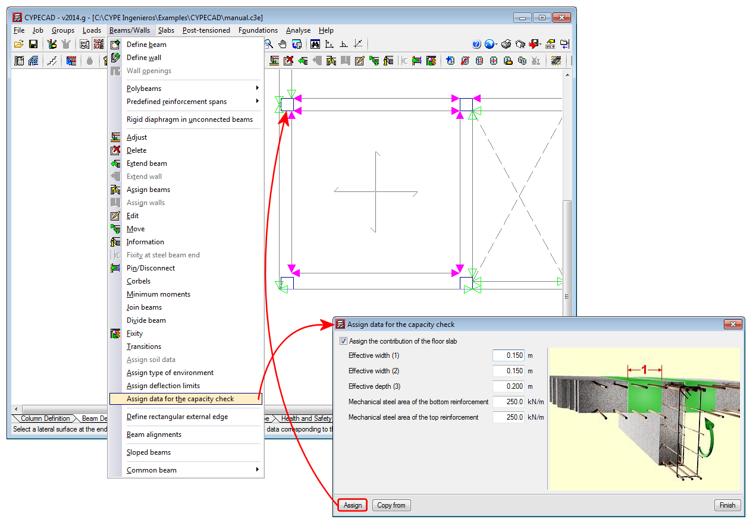Select the zoom magnifier tool
Viewport: 756px width, 532px height.
269,44
